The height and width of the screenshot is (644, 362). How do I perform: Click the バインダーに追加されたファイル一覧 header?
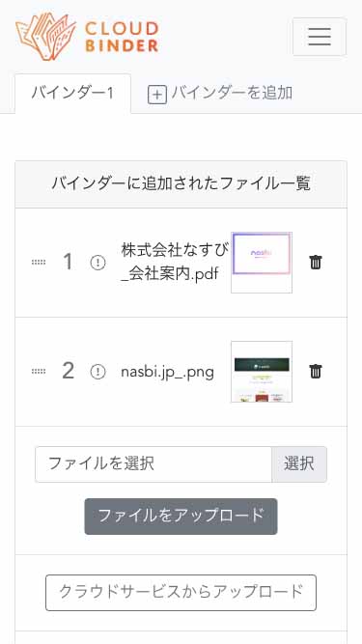pos(181,184)
